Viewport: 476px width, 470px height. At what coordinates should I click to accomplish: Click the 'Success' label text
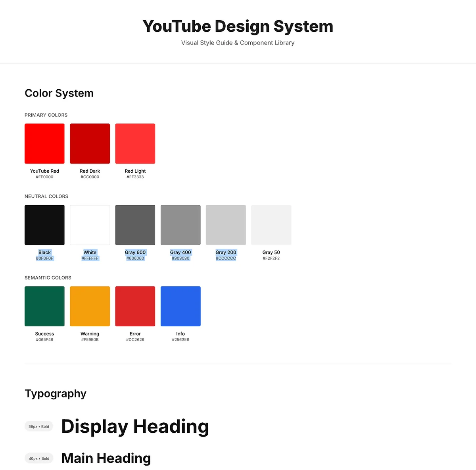(44, 334)
